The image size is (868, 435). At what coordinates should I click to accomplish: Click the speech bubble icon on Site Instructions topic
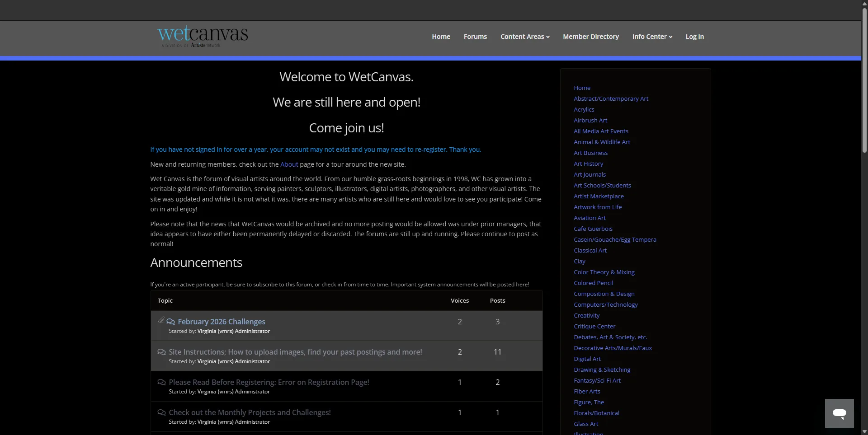(x=161, y=352)
